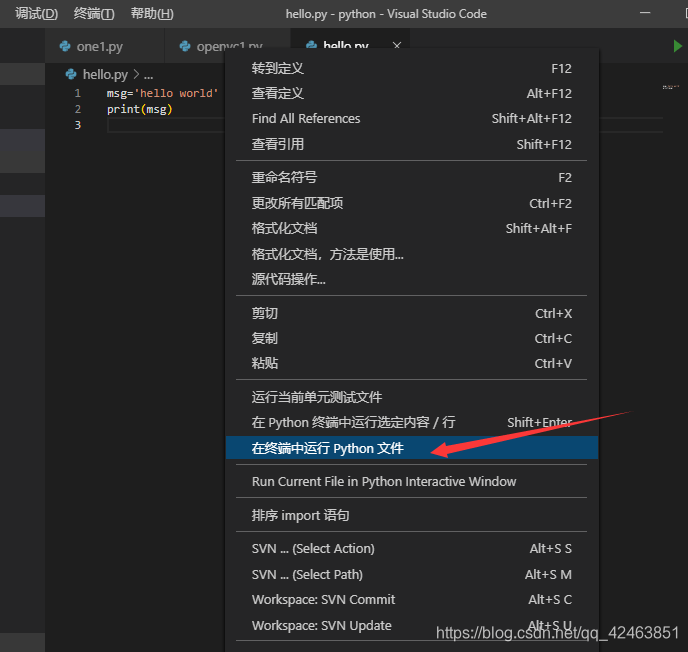Click Python icon on one1.py tab
The image size is (688, 652).
65,46
